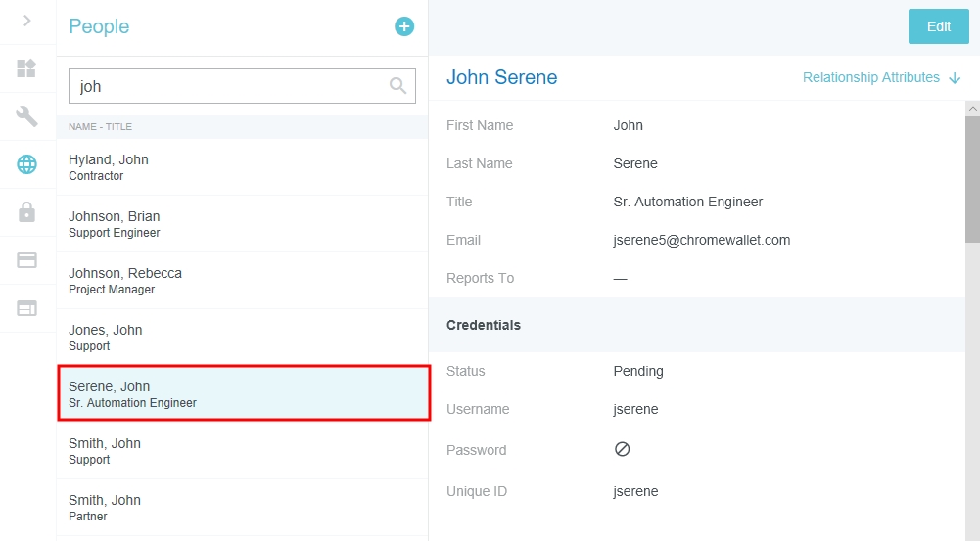Select Smith, John with Partner title

242,507
